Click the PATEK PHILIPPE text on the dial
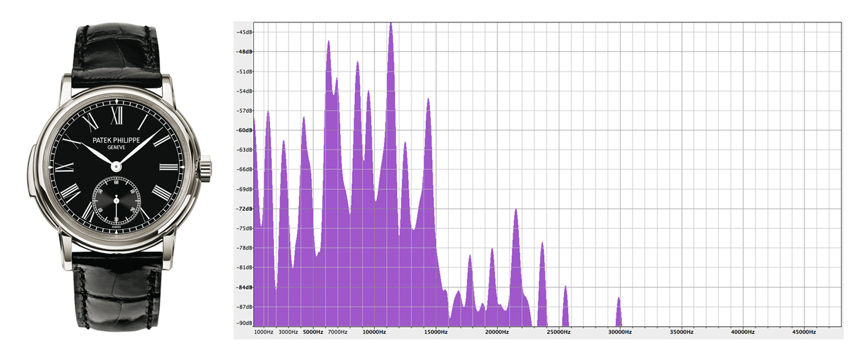Image resolution: width=868 pixels, height=361 pixels. click(116, 139)
